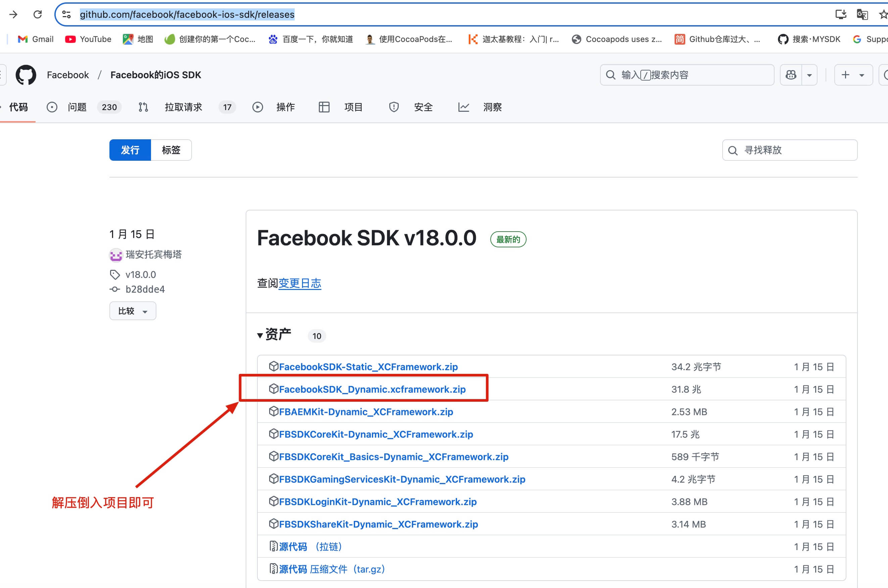Download FBSDKCoreKit-Dynamic_XCFramework.zip
This screenshot has height=588, width=888.
(x=376, y=434)
